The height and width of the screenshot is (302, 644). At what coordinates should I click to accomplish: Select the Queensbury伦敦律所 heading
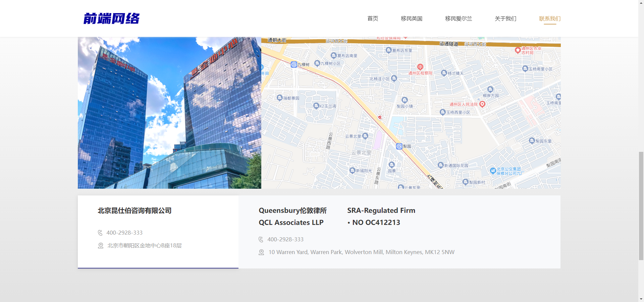(x=292, y=210)
